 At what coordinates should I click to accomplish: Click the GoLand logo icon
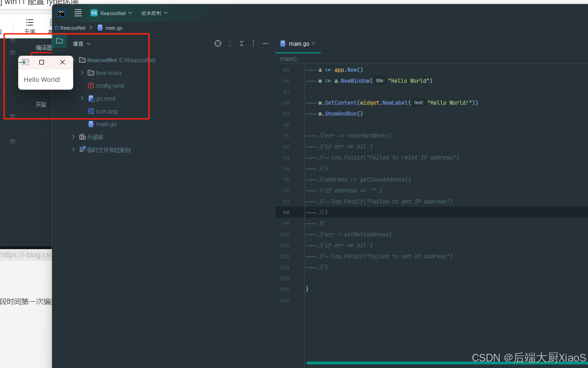click(61, 13)
